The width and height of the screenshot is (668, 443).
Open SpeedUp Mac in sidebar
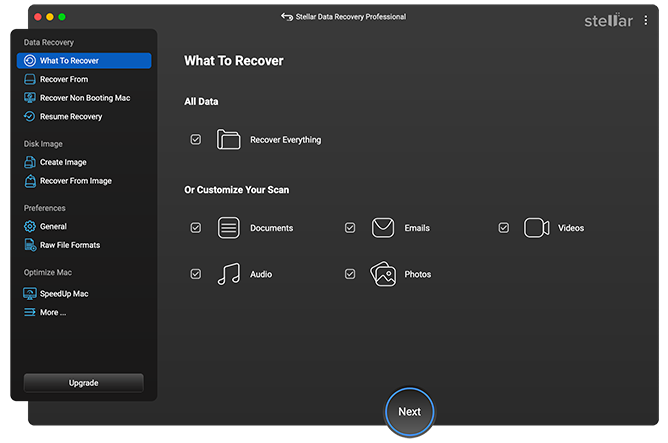point(63,294)
